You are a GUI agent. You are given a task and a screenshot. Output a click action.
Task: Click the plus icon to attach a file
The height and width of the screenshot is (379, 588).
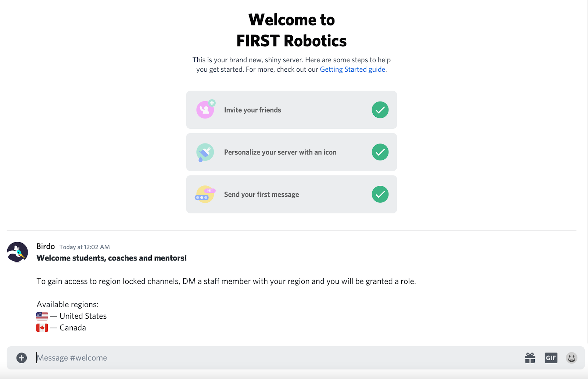(21, 357)
